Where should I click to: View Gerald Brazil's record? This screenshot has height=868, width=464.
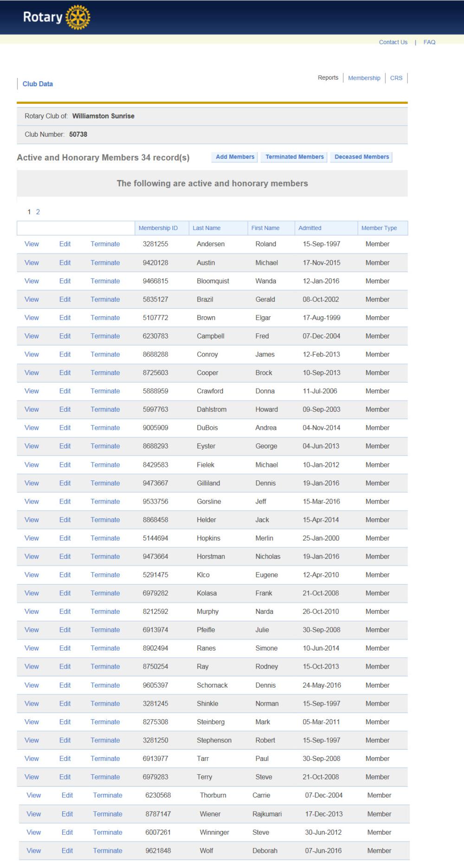[32, 300]
